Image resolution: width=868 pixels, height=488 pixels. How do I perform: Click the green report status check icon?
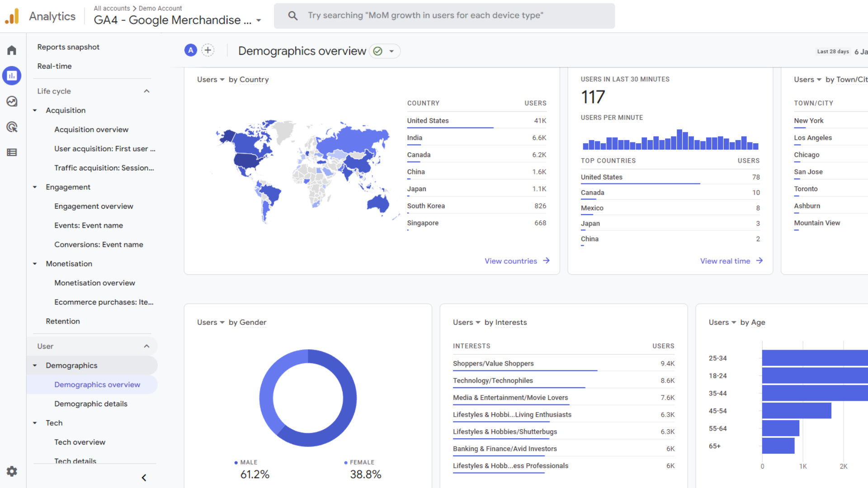click(x=378, y=51)
